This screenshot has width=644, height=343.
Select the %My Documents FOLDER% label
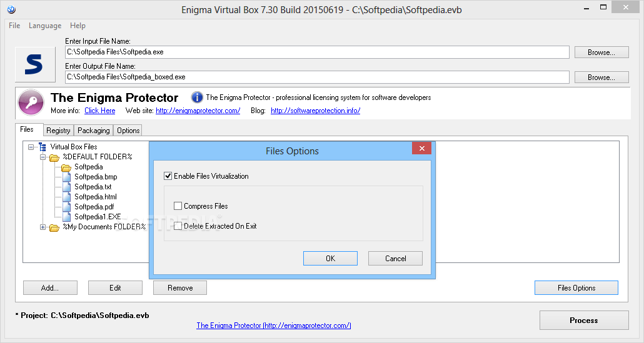pyautogui.click(x=104, y=227)
